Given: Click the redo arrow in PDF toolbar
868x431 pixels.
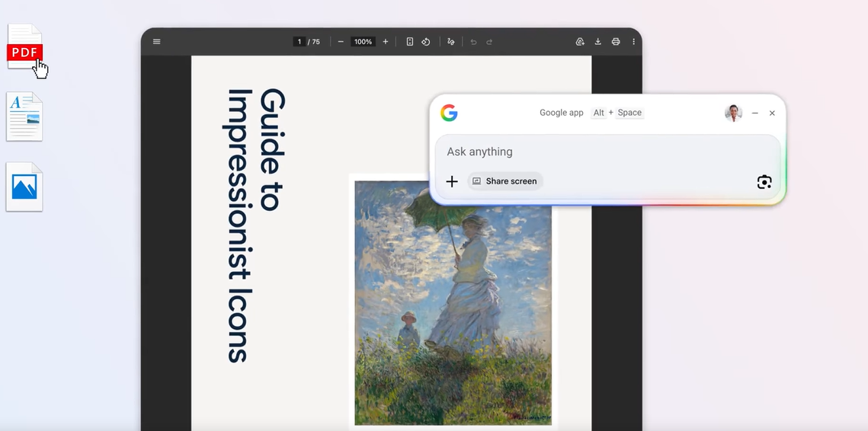Looking at the screenshot, I should point(489,41).
